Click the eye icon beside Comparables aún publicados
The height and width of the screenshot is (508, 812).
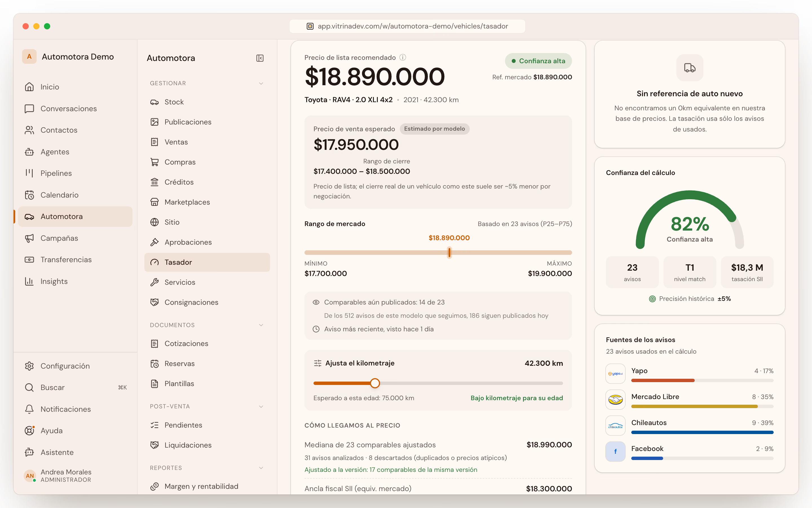pos(316,302)
